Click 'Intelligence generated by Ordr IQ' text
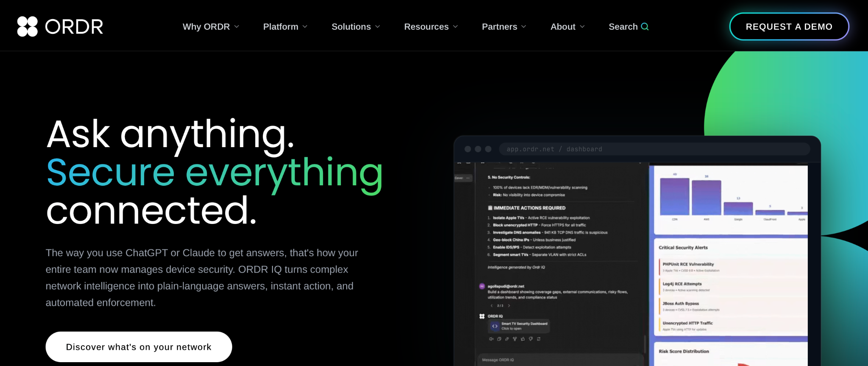 point(516,267)
